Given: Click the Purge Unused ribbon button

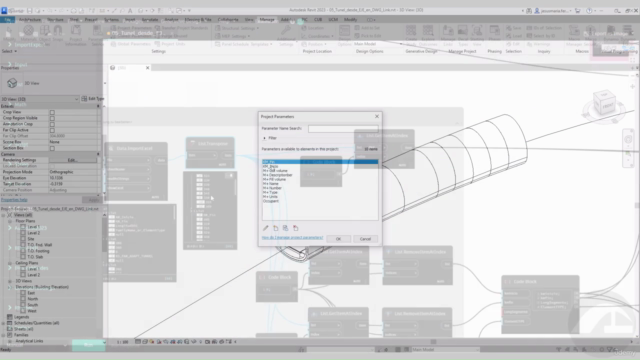Looking at the screenshot, I should 172,36.
